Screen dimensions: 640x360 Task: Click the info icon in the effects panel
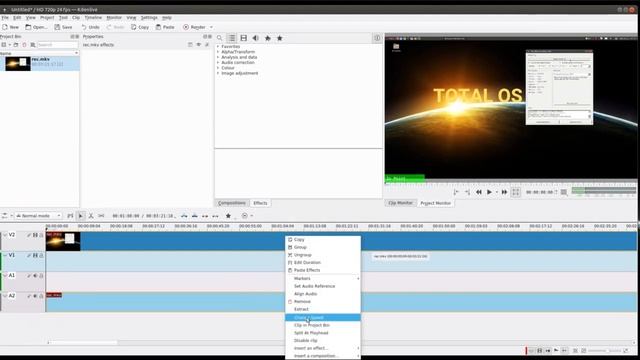377,38
